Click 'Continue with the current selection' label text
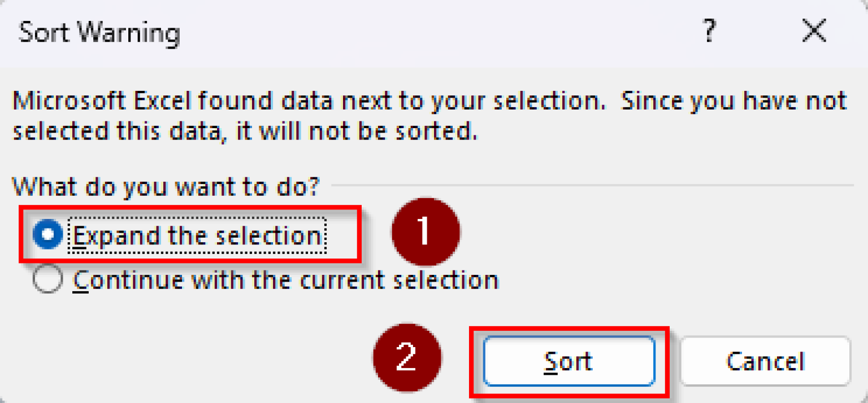The image size is (868, 403). tap(286, 280)
